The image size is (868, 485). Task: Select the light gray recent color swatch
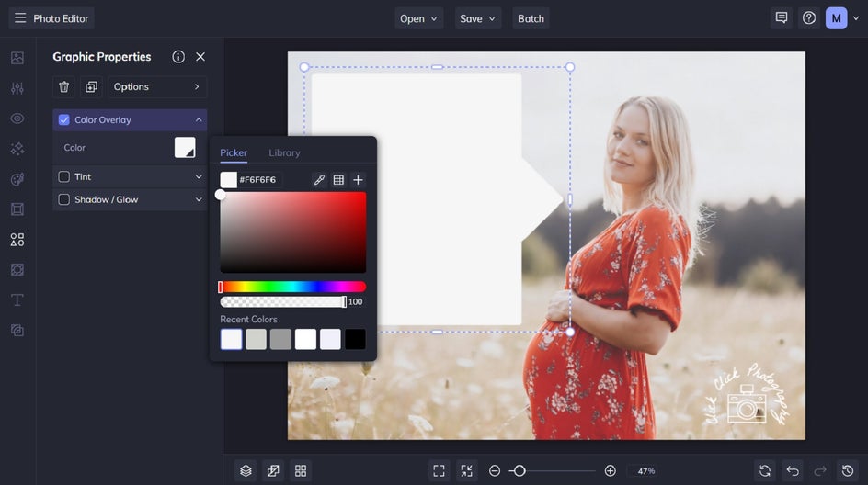click(256, 339)
